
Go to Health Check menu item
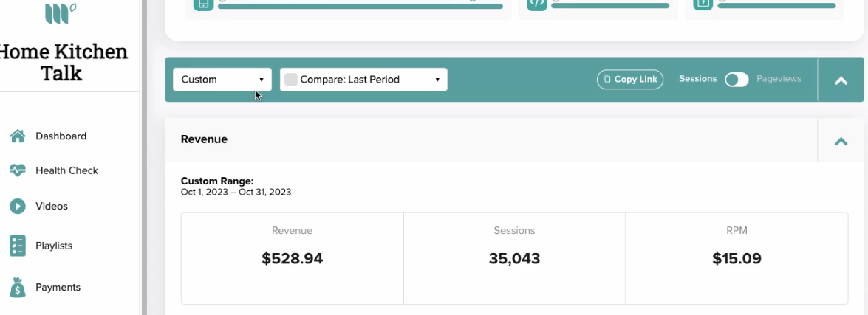click(x=66, y=170)
